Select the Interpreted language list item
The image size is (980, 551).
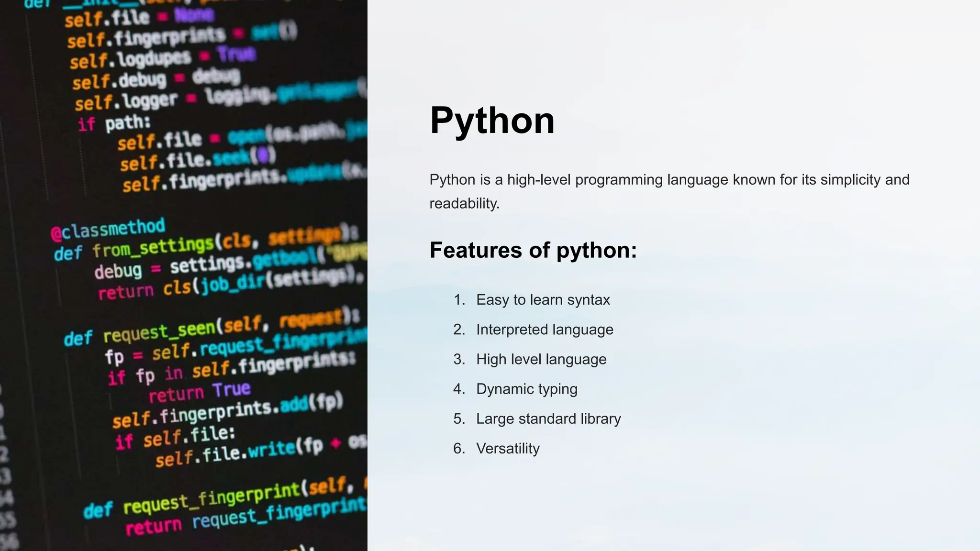tap(545, 330)
